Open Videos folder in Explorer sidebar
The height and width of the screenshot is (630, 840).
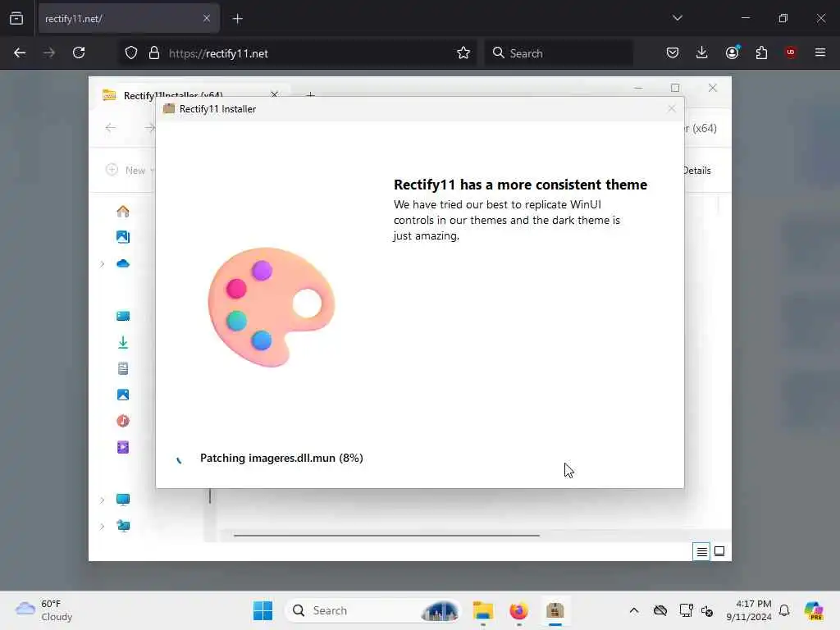[x=123, y=447]
